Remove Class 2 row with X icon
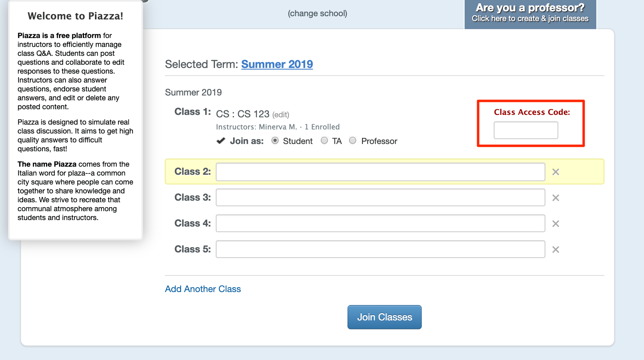644x360 pixels. tap(556, 172)
